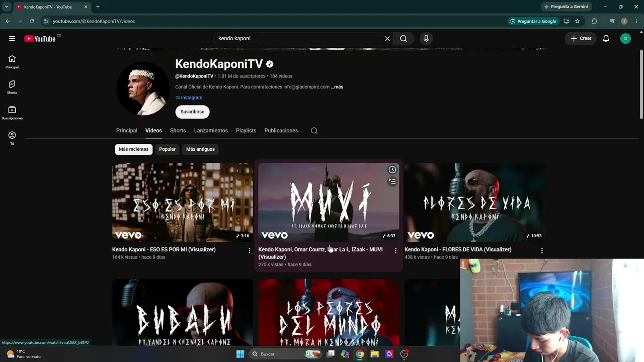Screen dimensions: 644x362
Task: Submit the search with the magnifier button
Action: tap(404, 39)
